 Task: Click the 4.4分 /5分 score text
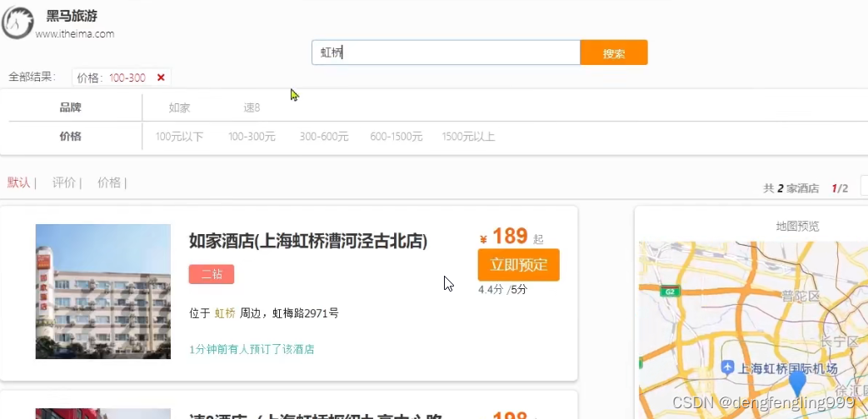coord(503,290)
